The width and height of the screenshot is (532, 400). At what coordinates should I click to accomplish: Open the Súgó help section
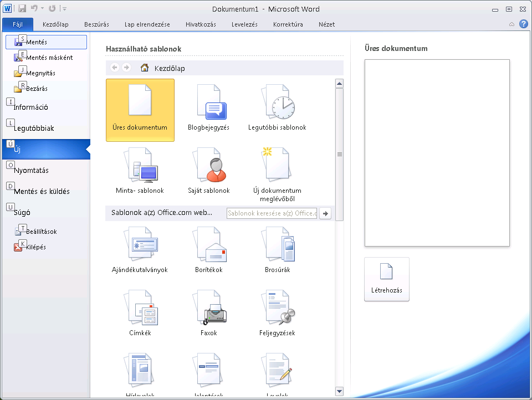coord(46,212)
